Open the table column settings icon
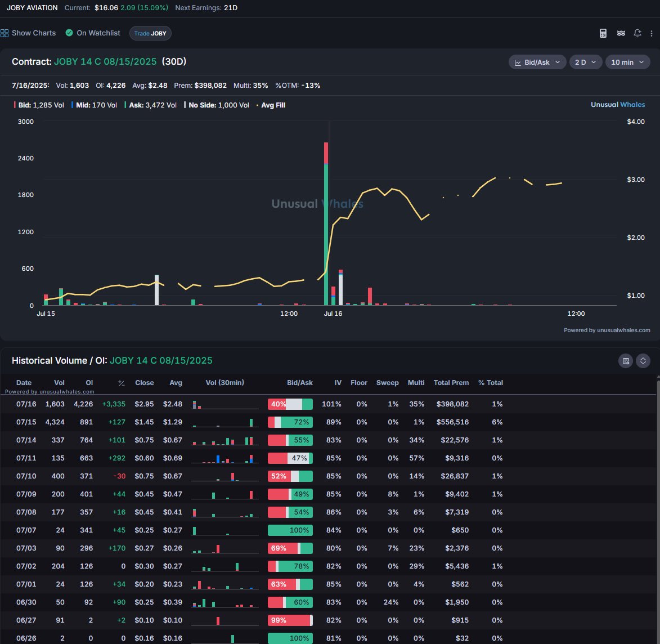This screenshot has width=660, height=644. click(x=626, y=361)
